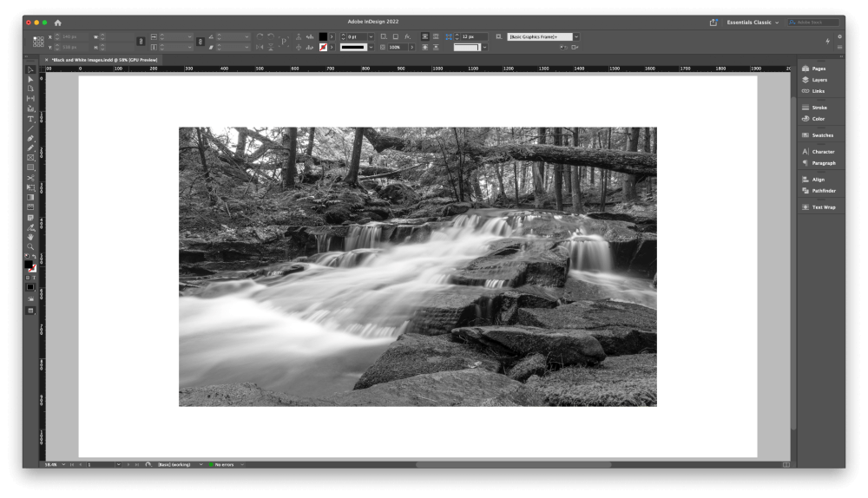Select the Gradient Feather tool

pyautogui.click(x=30, y=207)
